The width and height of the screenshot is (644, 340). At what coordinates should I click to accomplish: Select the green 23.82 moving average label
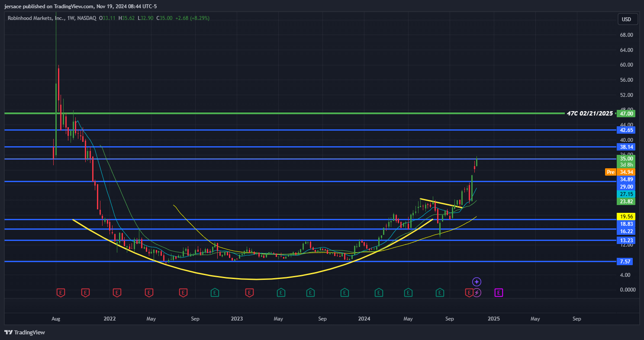[626, 202]
